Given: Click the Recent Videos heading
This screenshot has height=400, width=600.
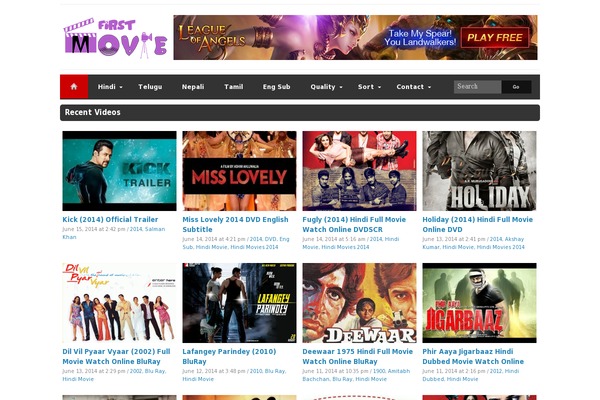Looking at the screenshot, I should (x=93, y=112).
